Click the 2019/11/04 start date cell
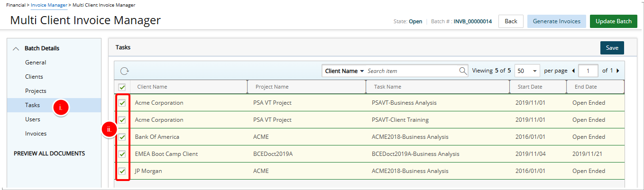Screen dimensions: 644x190 pyautogui.click(x=530, y=154)
